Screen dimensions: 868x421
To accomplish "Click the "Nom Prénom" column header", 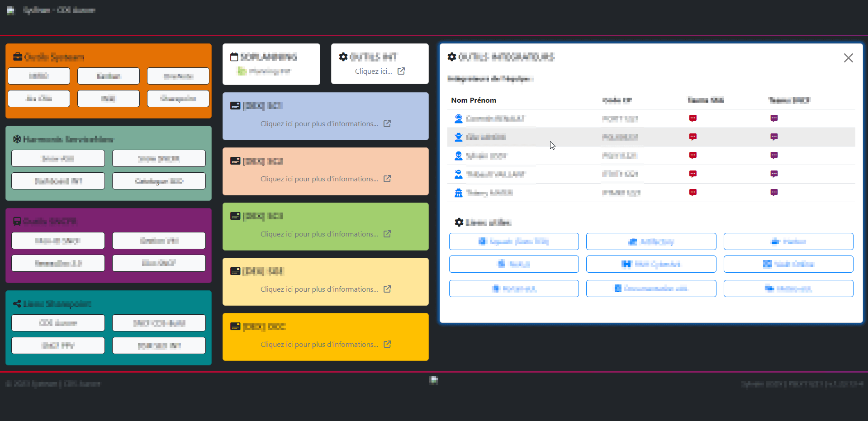I will [473, 100].
